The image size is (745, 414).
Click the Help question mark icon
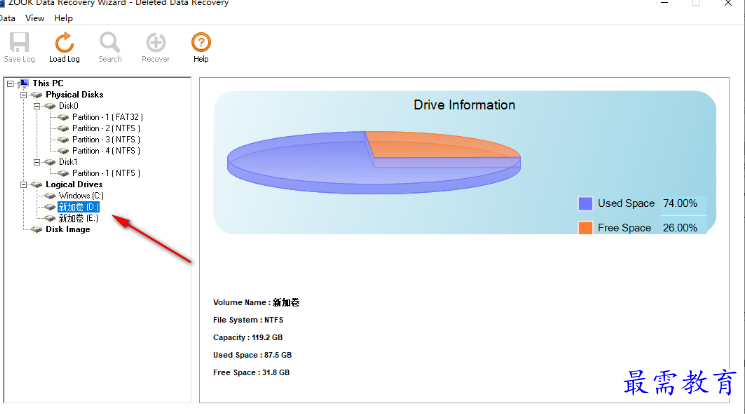click(201, 42)
